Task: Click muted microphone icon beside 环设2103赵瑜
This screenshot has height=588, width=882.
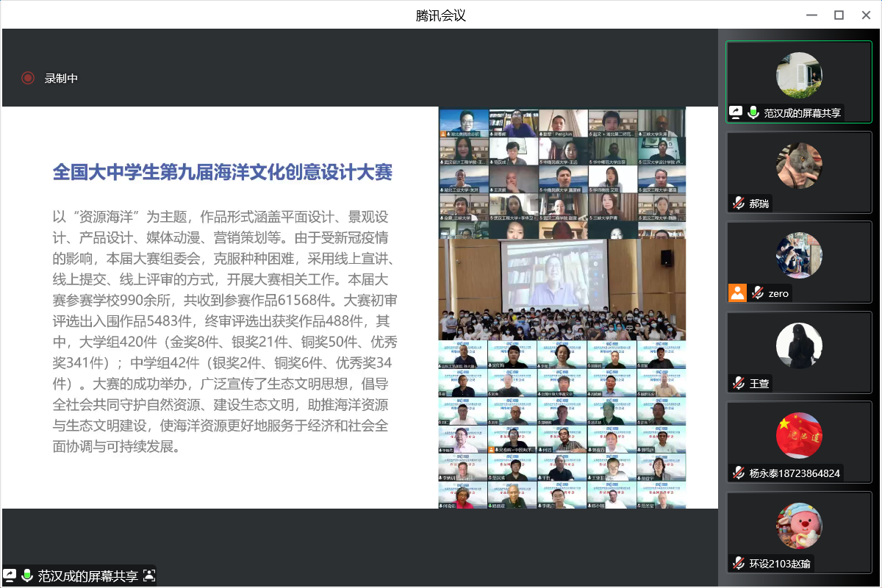Action: pyautogui.click(x=739, y=563)
